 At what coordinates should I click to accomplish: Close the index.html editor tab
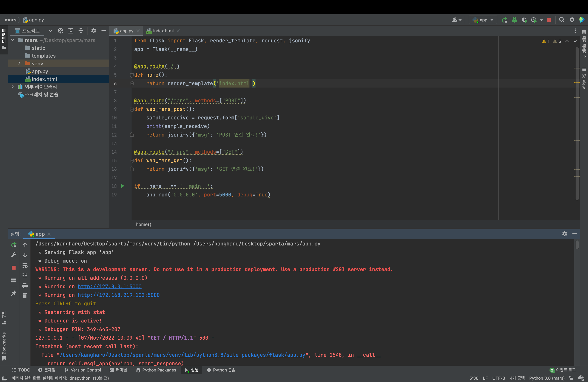[178, 31]
